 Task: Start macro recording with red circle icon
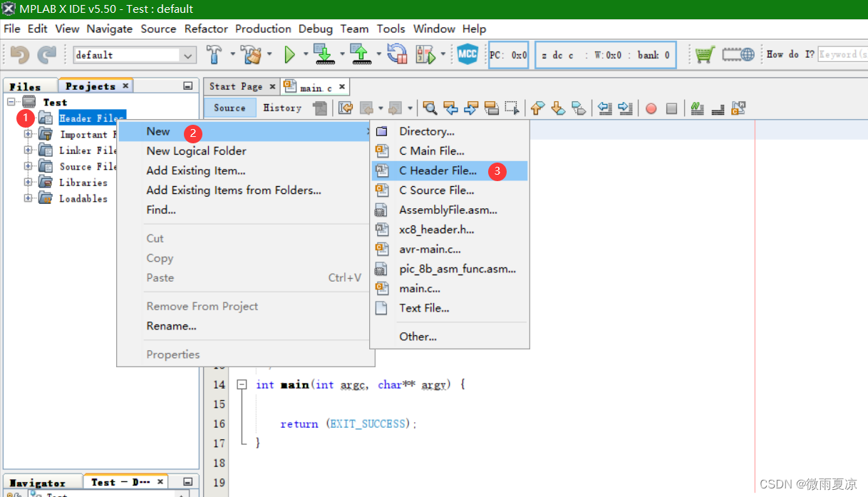coord(651,108)
